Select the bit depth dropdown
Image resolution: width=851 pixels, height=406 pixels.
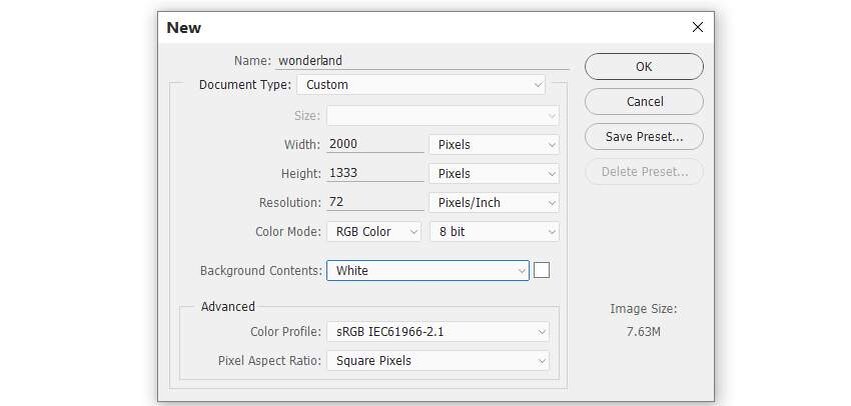coord(493,232)
